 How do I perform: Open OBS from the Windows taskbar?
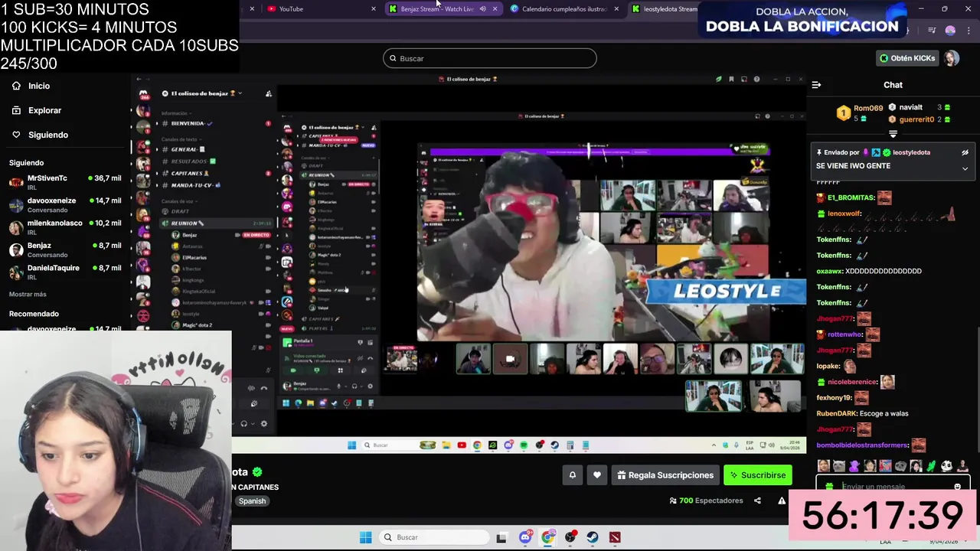570,537
